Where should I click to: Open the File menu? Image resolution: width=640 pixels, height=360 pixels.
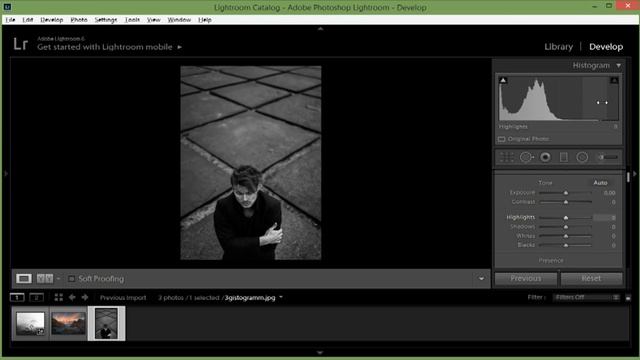click(10, 20)
